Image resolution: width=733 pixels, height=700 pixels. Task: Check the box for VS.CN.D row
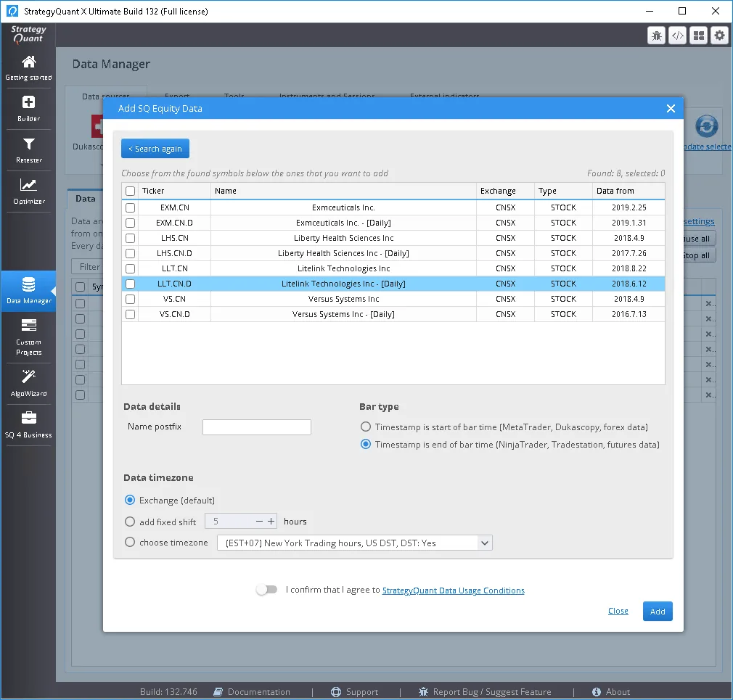pos(131,315)
